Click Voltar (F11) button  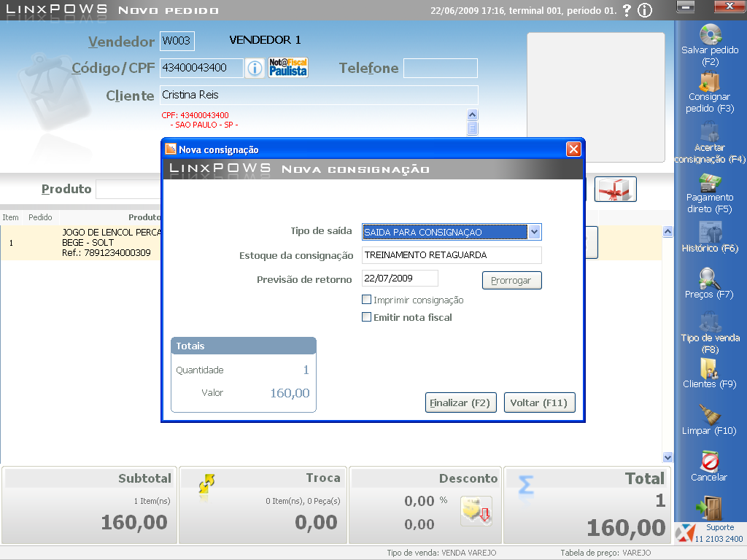(539, 402)
